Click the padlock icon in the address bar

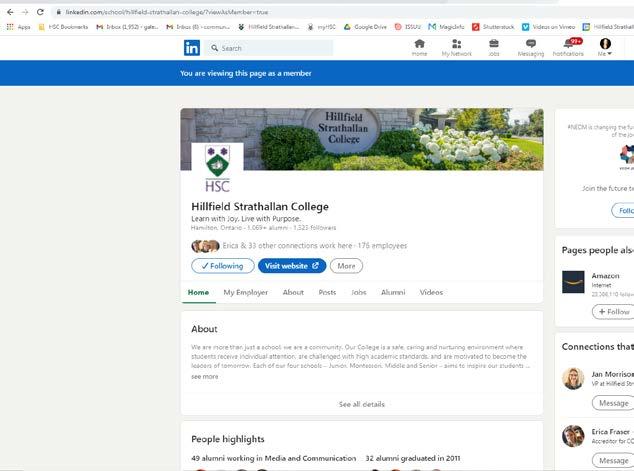pos(59,12)
